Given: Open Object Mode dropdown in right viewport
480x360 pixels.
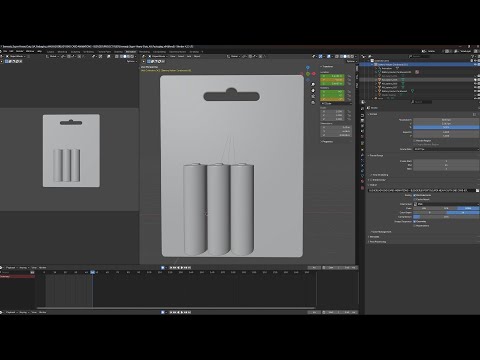Looking at the screenshot, I should click(x=157, y=56).
